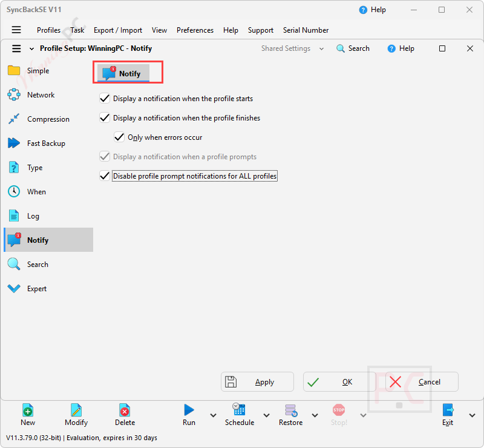Viewport: 484px width, 448px height.
Task: Toggle notification when the profile starts
Action: [105, 98]
